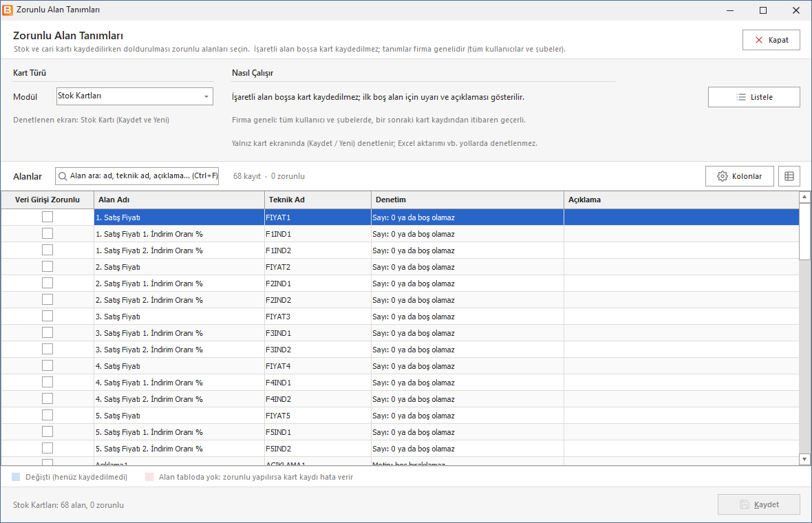Click the F5IND1 technical name cell
This screenshot has width=812, height=523.
tap(318, 432)
